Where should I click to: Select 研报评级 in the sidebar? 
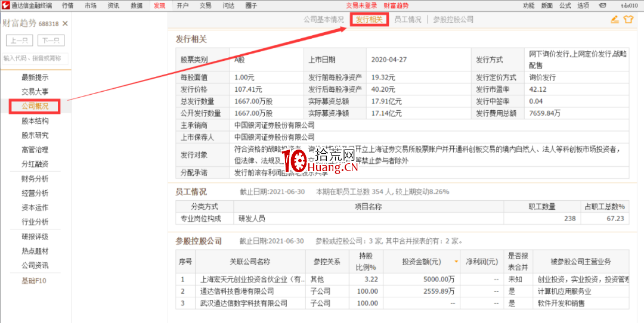coord(35,237)
